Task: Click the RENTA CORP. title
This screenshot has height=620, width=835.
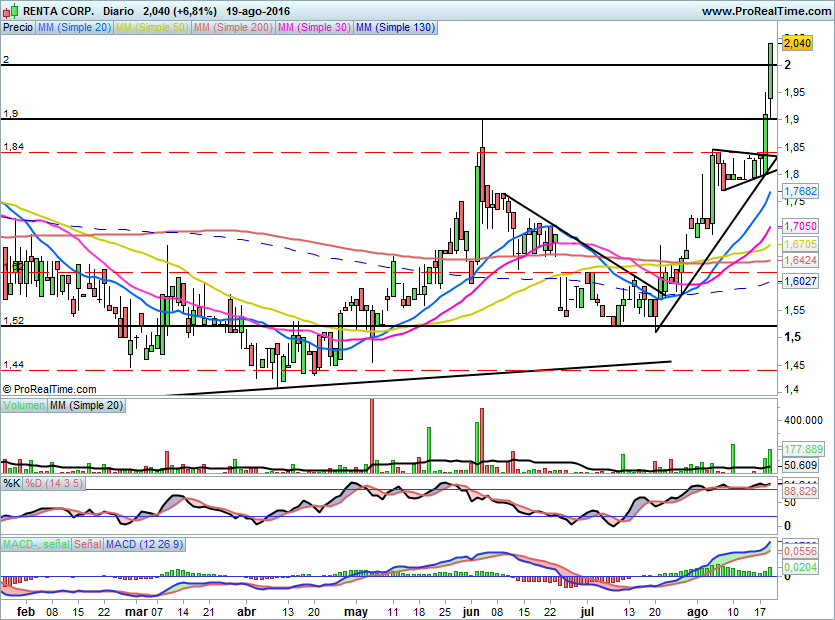Action: [x=59, y=11]
